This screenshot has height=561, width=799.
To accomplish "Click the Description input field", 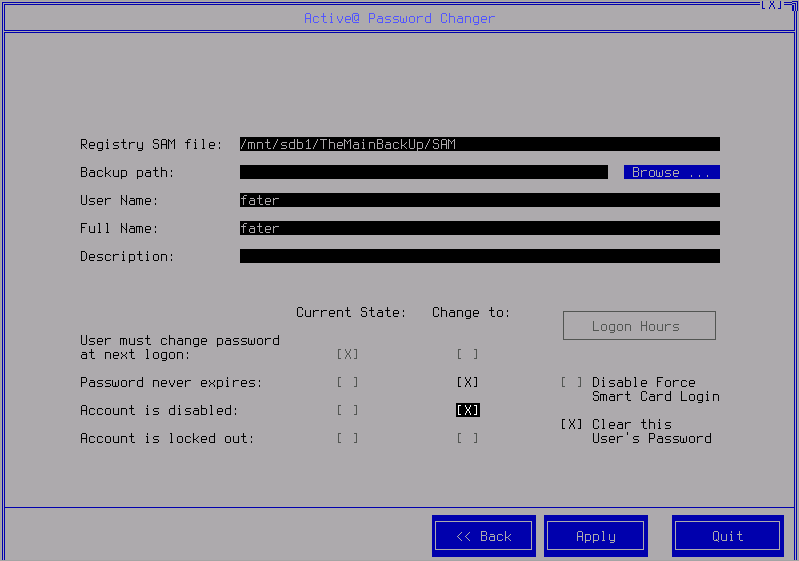I will click(480, 256).
